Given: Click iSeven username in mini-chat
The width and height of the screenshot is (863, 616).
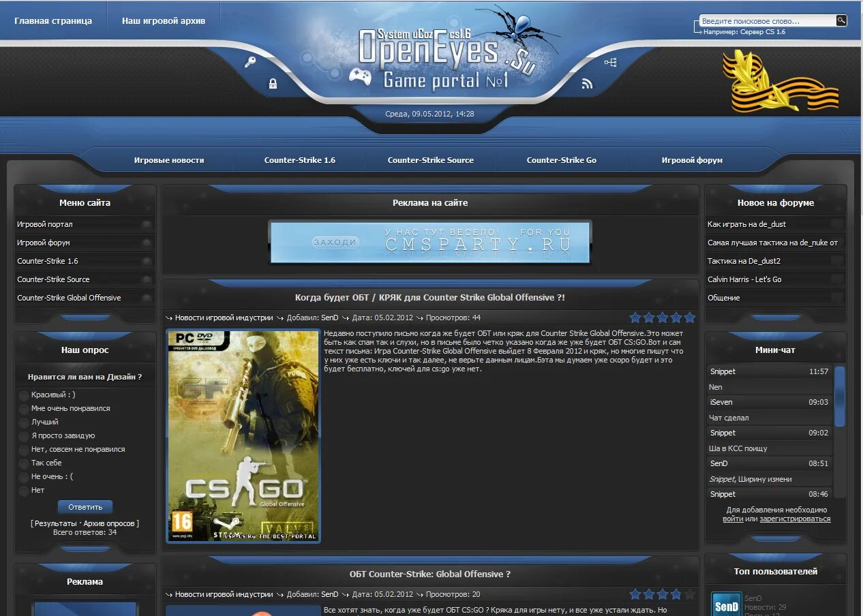Looking at the screenshot, I should 721,403.
